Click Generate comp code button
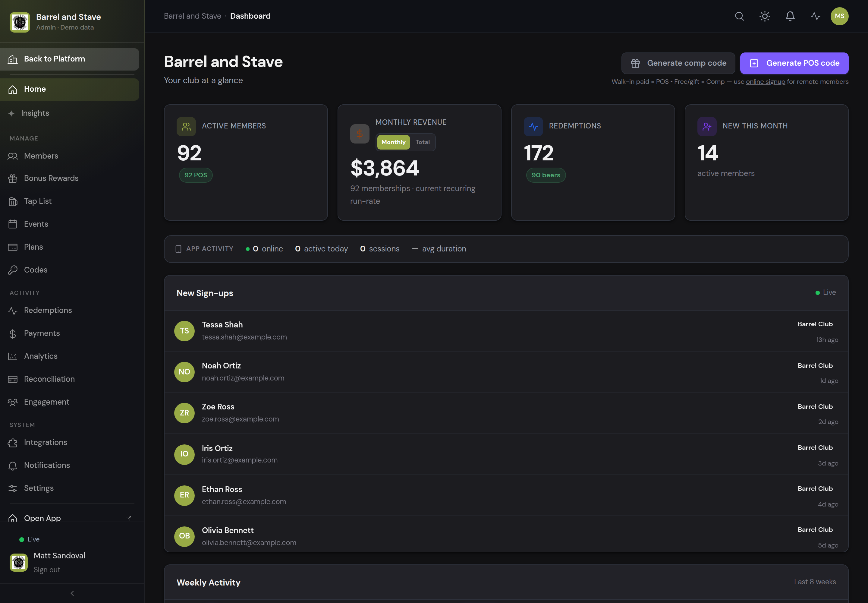 coord(678,64)
